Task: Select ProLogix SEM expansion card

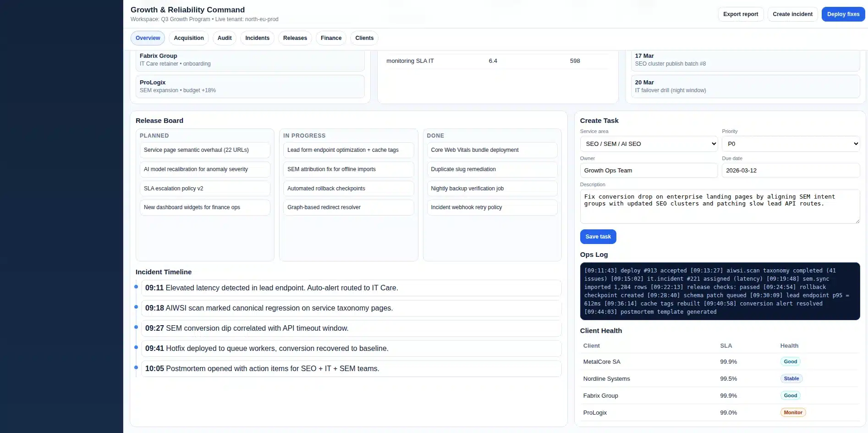Action: [250, 86]
